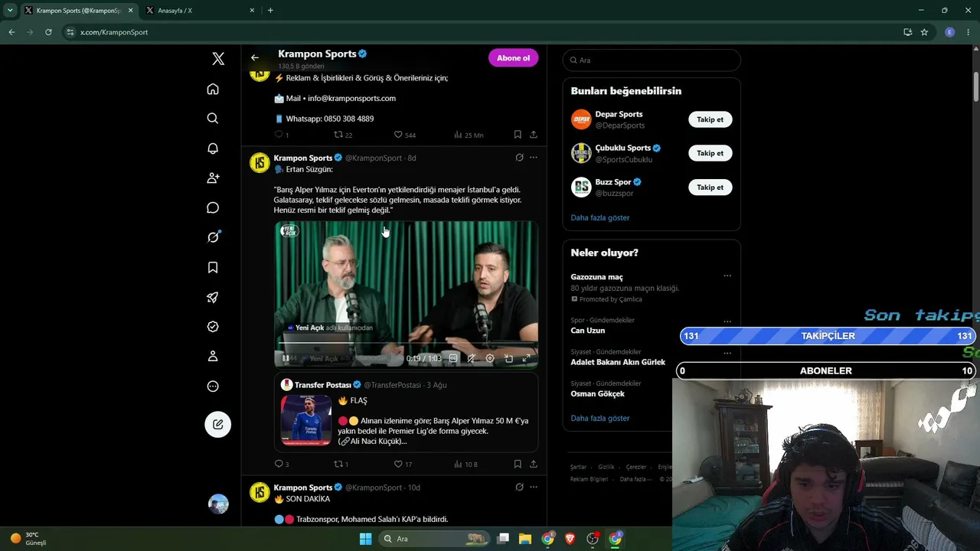Bookmark this page with the star icon
The image size is (980, 551).
tap(924, 32)
